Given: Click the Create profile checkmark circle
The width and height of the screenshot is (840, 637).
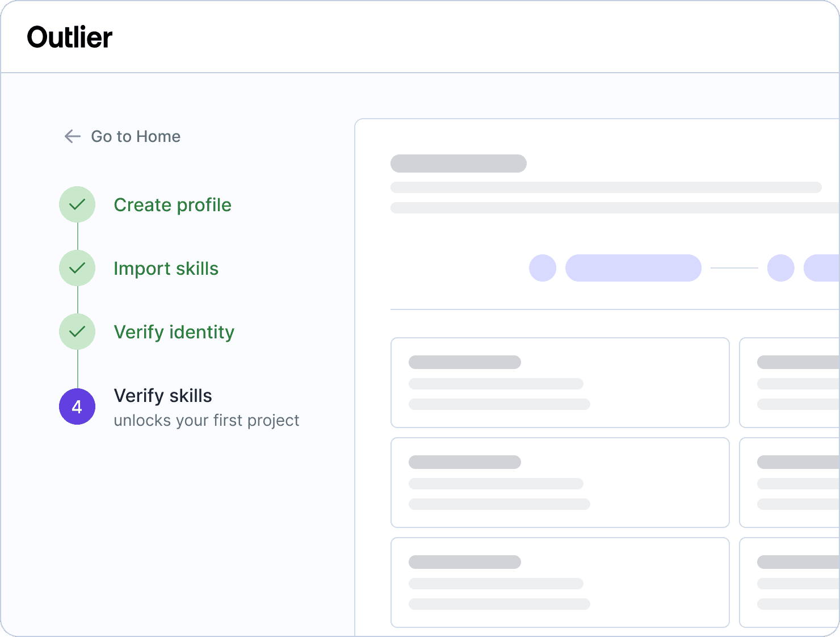Looking at the screenshot, I should pos(77,204).
